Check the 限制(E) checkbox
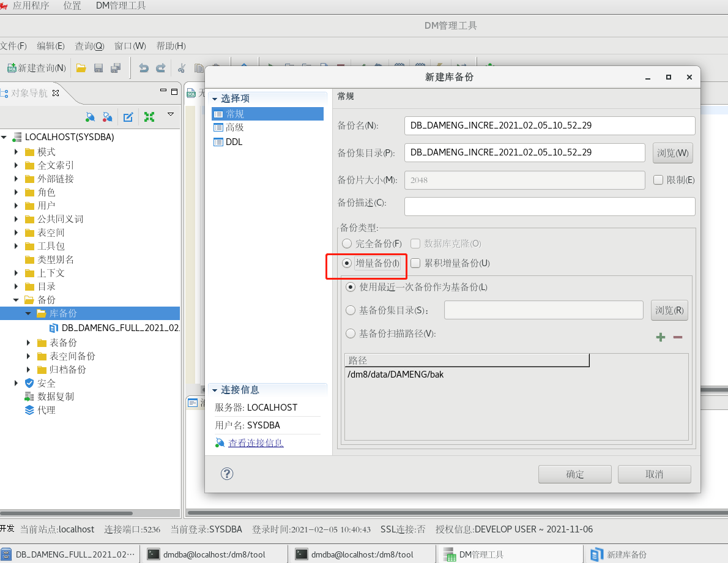The image size is (728, 563). point(658,180)
